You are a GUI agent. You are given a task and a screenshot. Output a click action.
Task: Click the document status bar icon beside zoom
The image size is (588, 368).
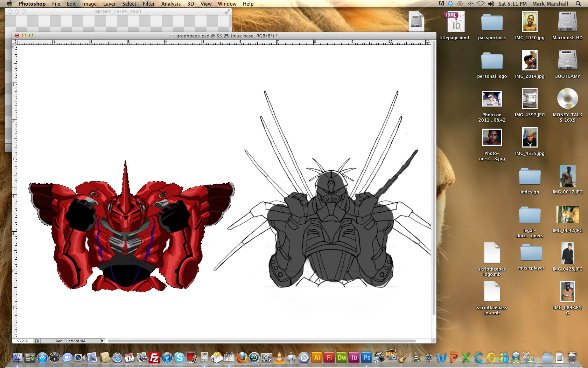tap(37, 341)
